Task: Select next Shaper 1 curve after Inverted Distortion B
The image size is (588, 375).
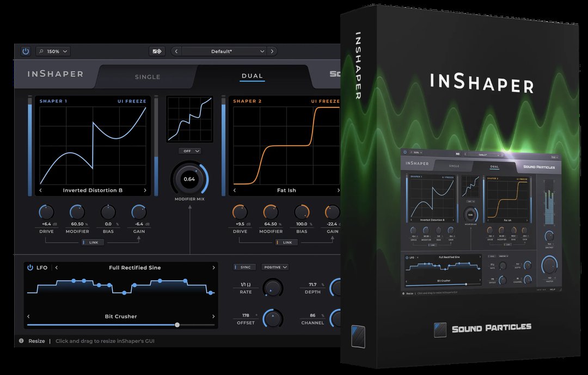Action: (x=145, y=190)
